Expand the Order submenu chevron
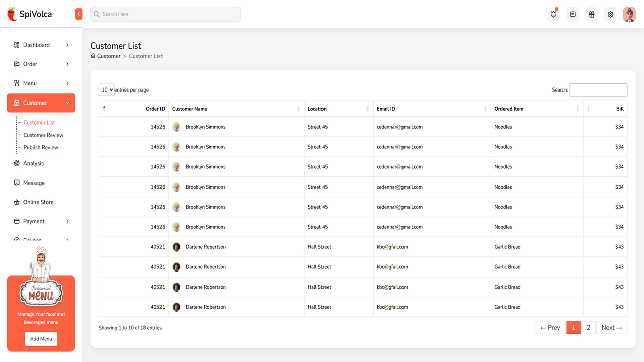The height and width of the screenshot is (362, 644). (67, 64)
